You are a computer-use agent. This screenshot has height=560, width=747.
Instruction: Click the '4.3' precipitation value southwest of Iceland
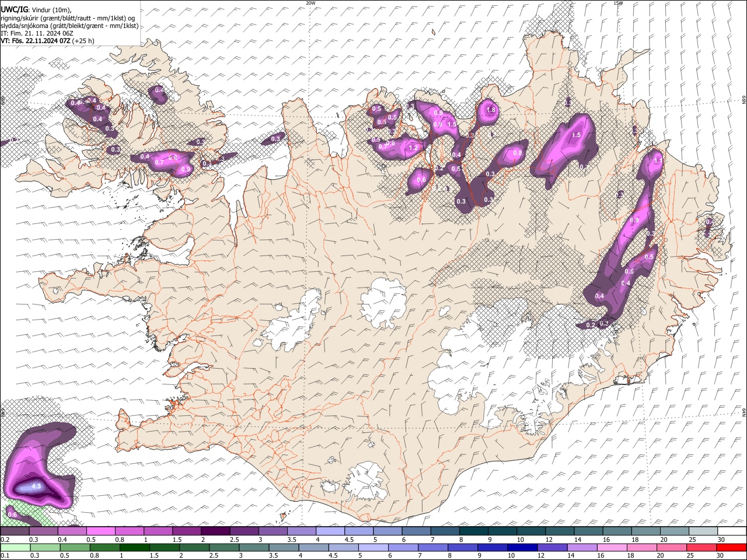point(36,486)
